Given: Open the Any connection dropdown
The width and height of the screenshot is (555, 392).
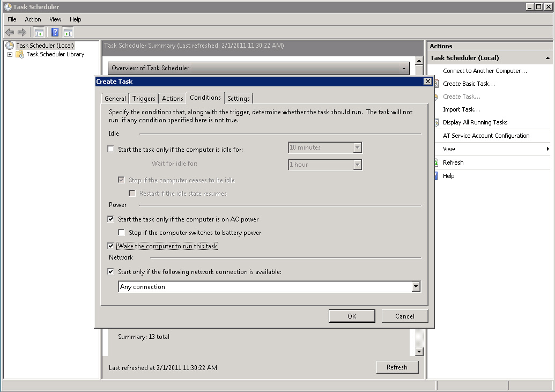Looking at the screenshot, I should 416,286.
